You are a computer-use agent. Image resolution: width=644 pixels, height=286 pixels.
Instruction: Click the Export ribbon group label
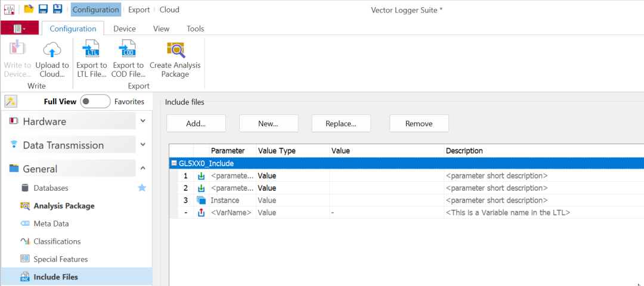point(139,86)
